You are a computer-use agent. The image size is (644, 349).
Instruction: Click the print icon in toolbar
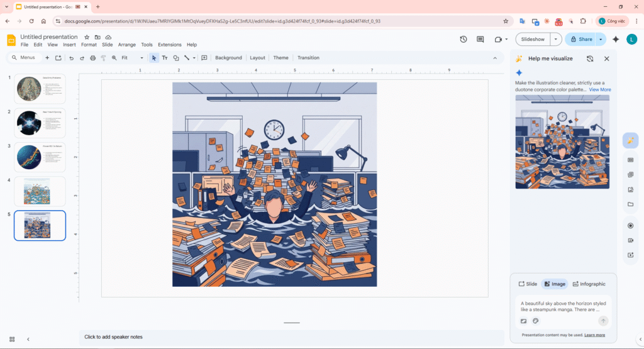click(92, 58)
